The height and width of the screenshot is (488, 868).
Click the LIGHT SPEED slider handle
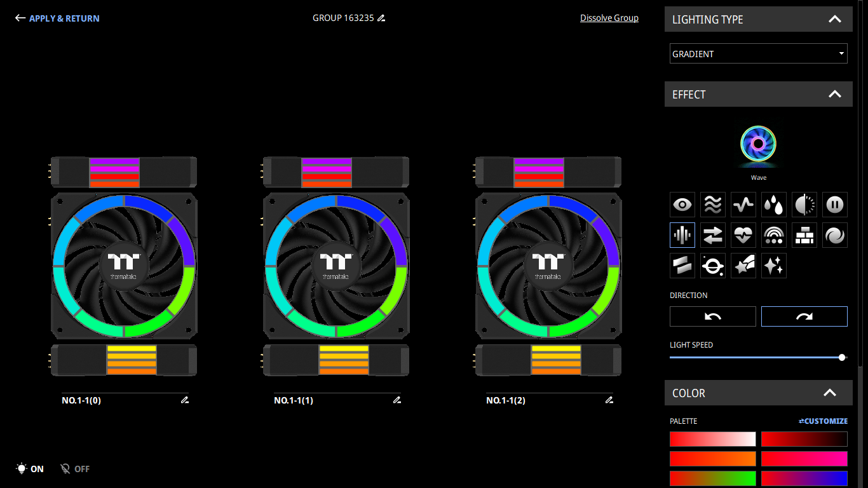tap(842, 357)
